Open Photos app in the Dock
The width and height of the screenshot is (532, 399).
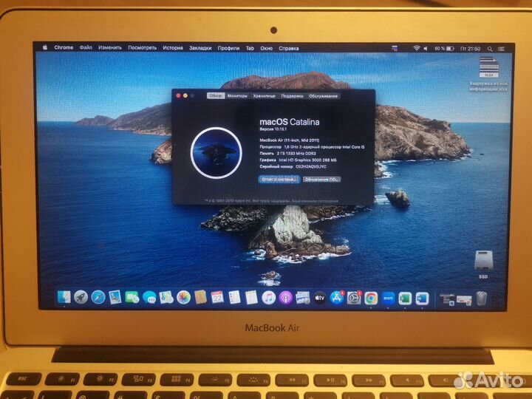point(183,298)
